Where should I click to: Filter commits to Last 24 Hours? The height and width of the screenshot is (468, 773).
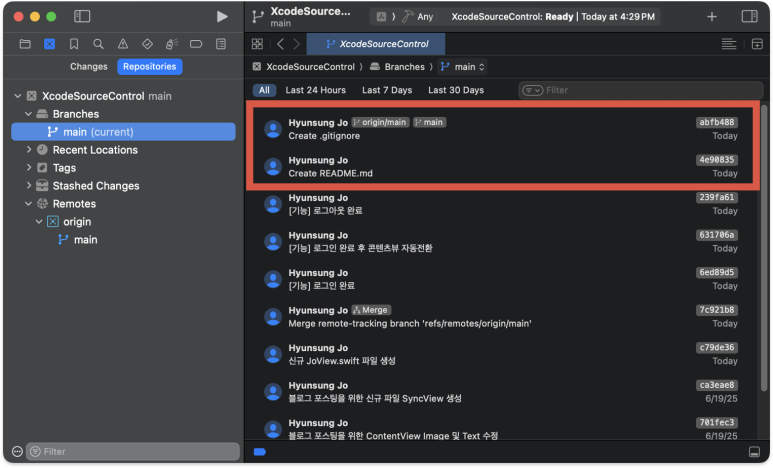[x=316, y=90]
